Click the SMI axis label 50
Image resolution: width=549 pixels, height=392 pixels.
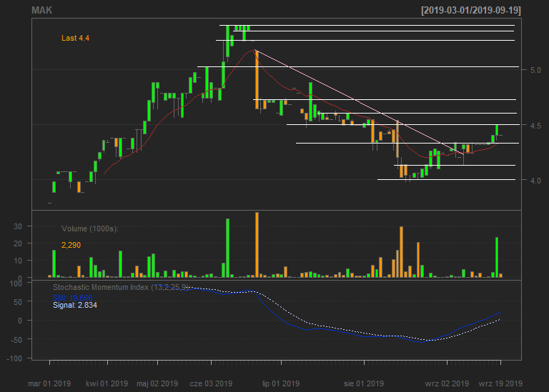coord(18,301)
